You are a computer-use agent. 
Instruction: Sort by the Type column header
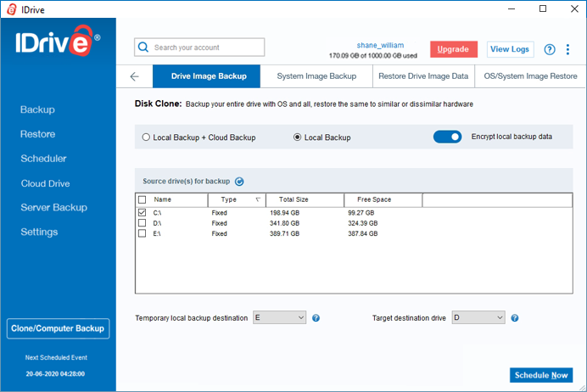[237, 199]
